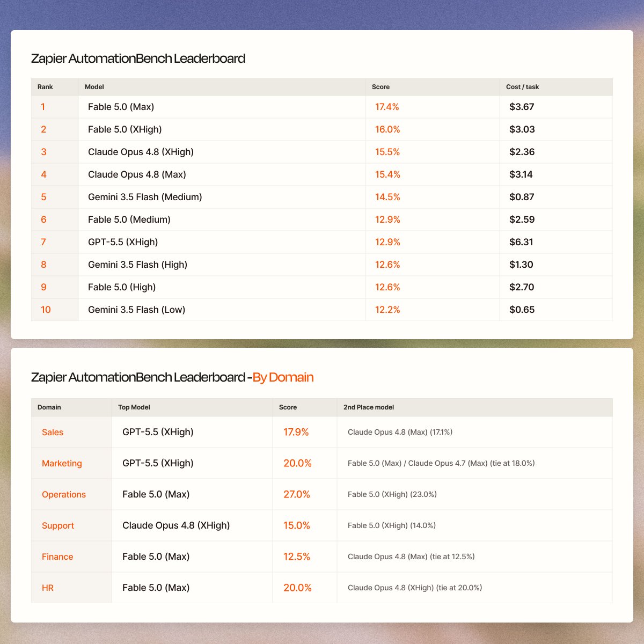This screenshot has height=644, width=644.
Task: Click rank number '10'
Action: point(46,310)
